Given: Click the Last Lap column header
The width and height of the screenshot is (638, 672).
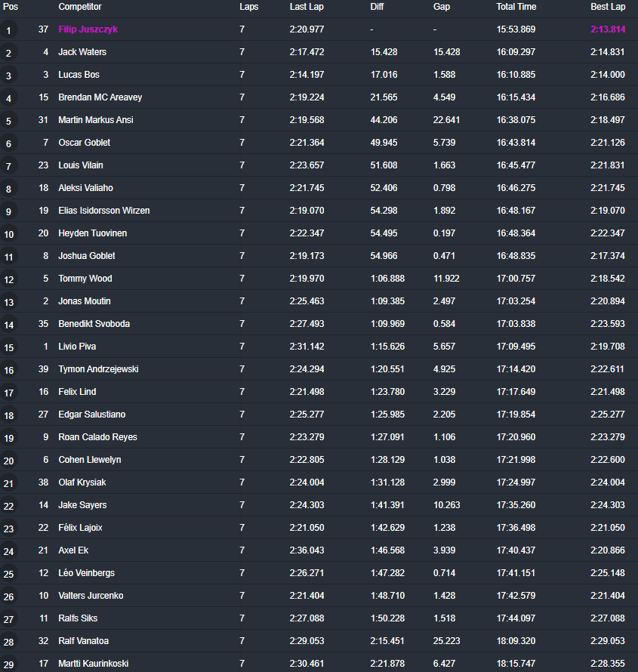Looking at the screenshot, I should [307, 7].
